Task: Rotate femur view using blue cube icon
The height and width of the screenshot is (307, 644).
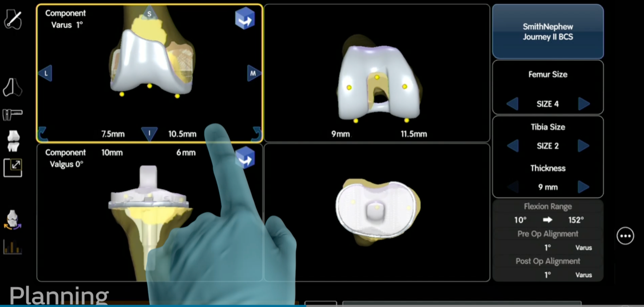Action: click(x=245, y=19)
